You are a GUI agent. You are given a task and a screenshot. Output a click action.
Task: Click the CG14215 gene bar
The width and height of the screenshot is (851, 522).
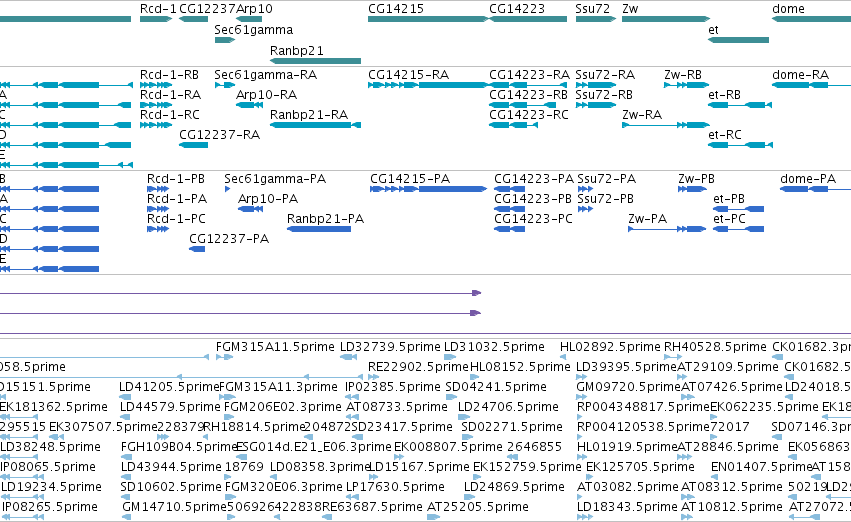pyautogui.click(x=428, y=19)
